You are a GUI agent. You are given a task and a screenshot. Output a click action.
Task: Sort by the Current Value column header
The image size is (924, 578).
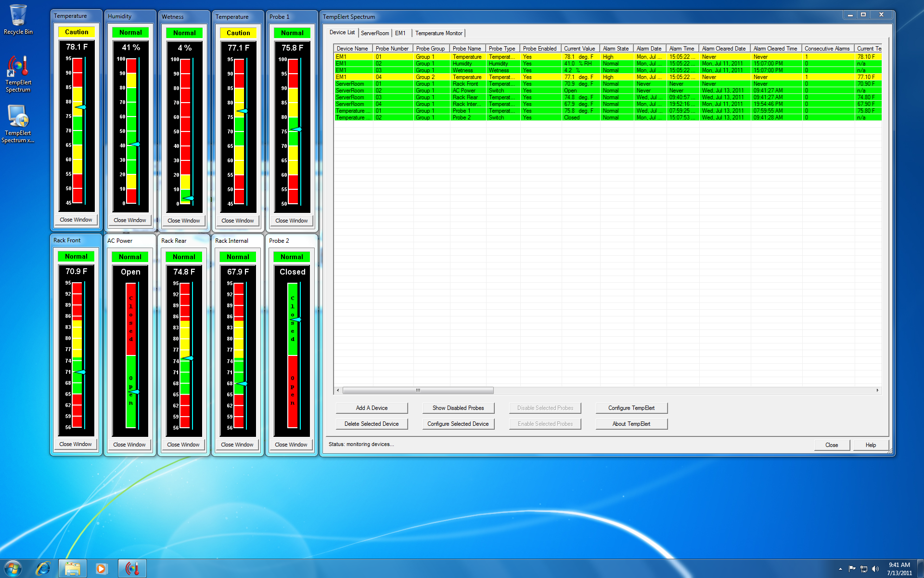(580, 49)
